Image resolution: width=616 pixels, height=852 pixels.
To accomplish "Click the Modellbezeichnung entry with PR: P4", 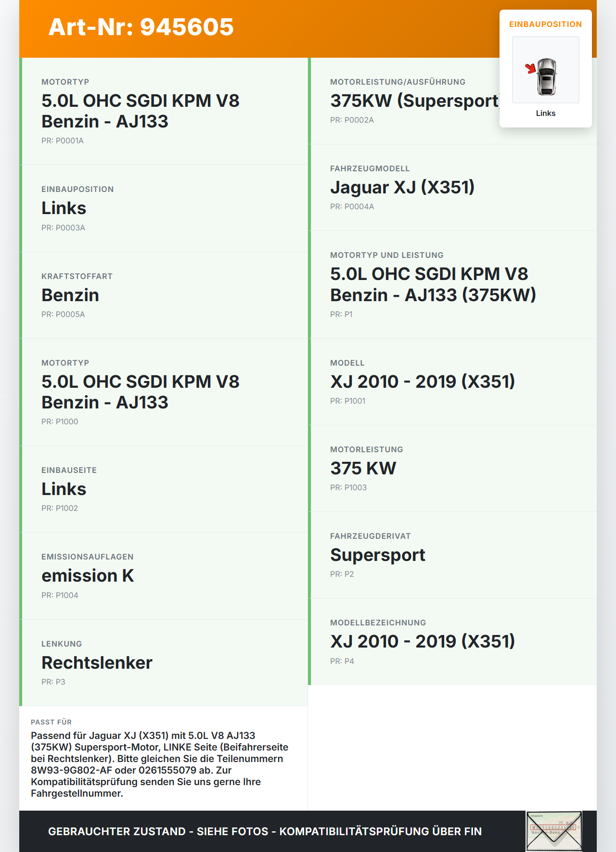I will click(x=452, y=642).
